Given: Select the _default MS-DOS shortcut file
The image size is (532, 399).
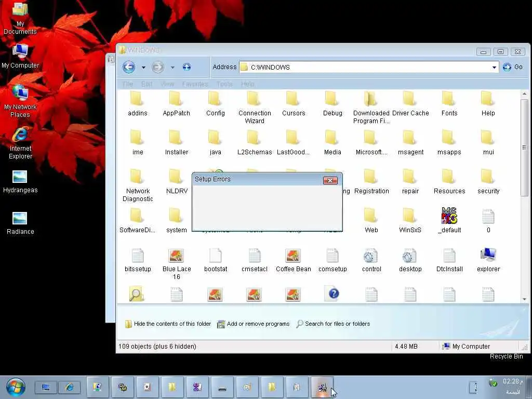Looking at the screenshot, I should tap(449, 221).
